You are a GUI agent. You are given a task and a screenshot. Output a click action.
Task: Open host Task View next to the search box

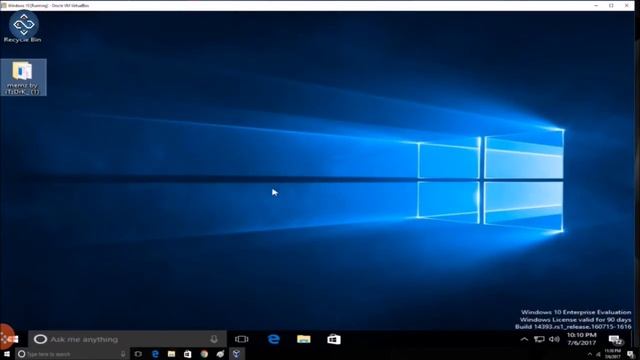tap(138, 354)
